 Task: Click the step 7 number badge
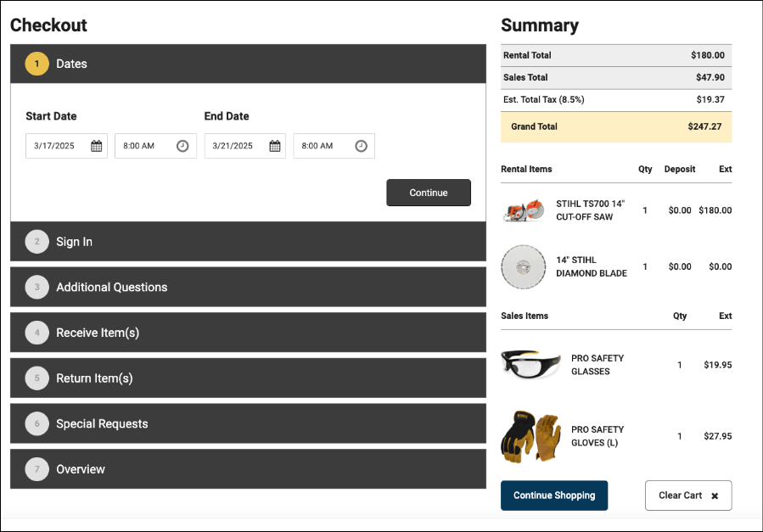37,469
